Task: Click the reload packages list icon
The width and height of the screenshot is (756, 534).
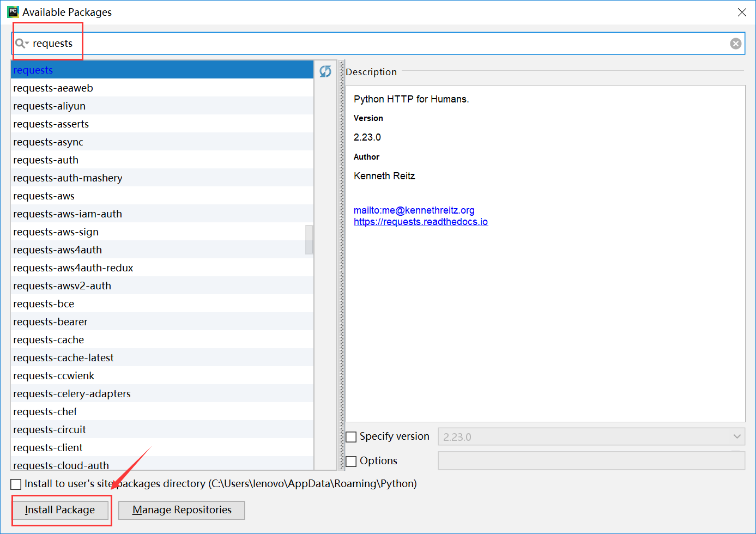Action: pyautogui.click(x=325, y=71)
